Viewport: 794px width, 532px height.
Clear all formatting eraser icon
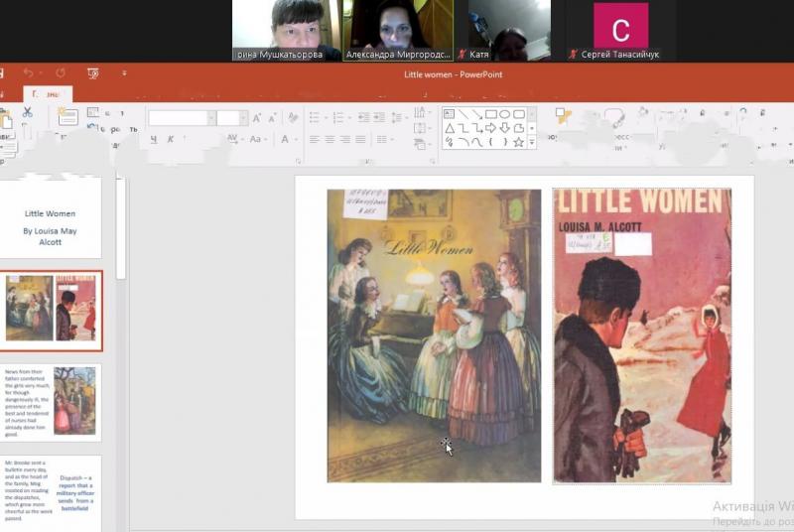pyautogui.click(x=293, y=118)
